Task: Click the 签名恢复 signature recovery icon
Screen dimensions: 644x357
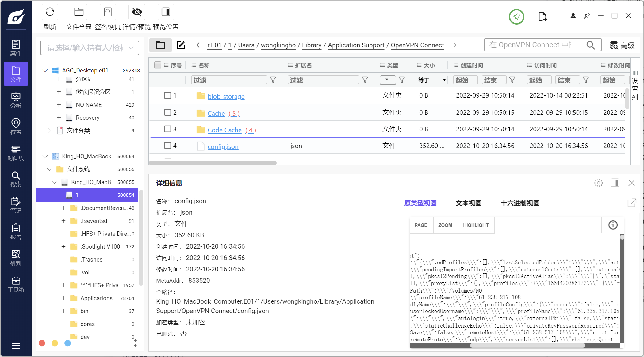Action: pyautogui.click(x=108, y=12)
